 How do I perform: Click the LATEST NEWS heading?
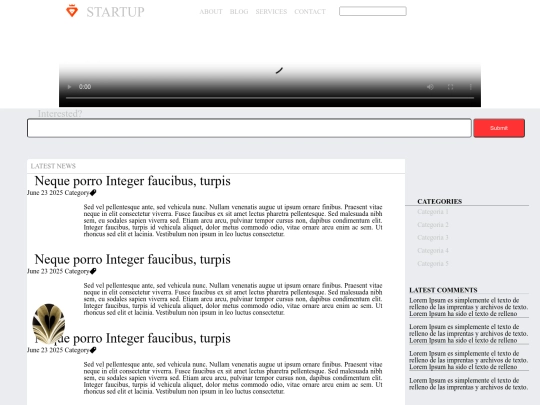(x=53, y=166)
